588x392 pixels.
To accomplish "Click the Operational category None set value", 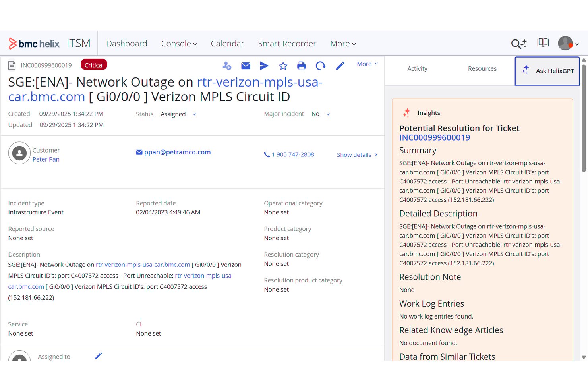I will (277, 212).
